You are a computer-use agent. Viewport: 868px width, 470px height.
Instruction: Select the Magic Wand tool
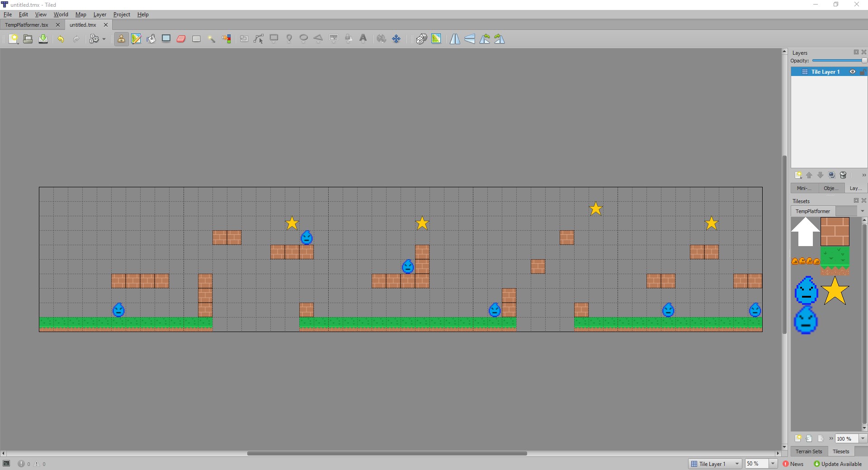tap(211, 39)
